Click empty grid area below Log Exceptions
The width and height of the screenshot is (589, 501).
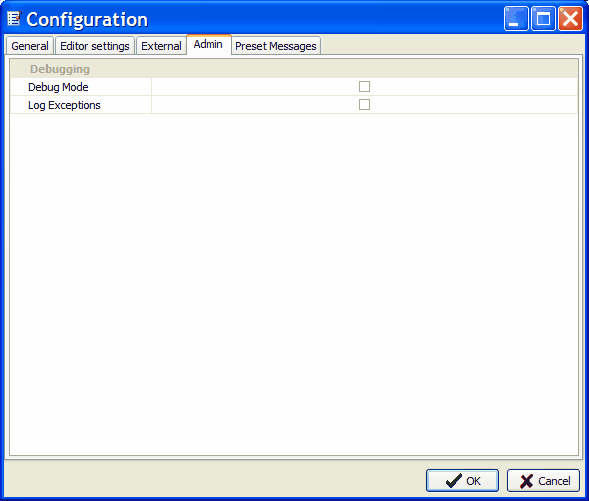click(294, 284)
